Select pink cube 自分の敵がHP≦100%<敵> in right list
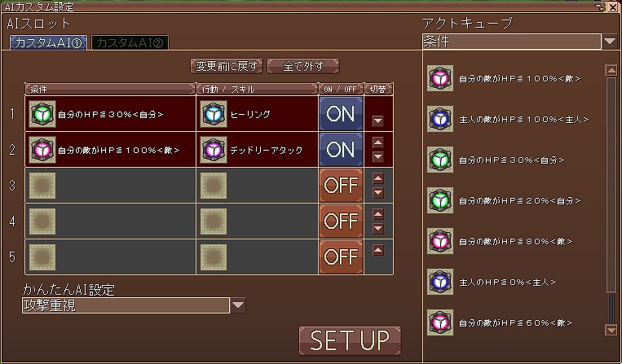Viewport: 622px width, 364px height. 441,78
